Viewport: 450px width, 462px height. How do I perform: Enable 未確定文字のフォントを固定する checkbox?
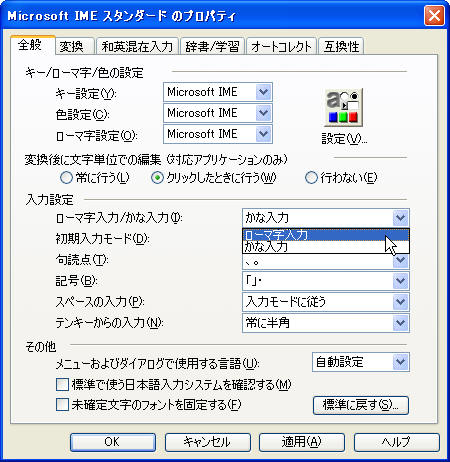pyautogui.click(x=62, y=405)
